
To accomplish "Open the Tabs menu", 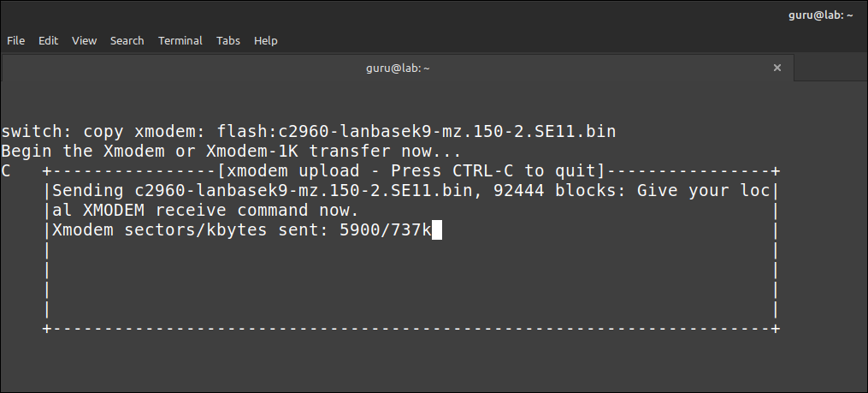I will (x=228, y=40).
